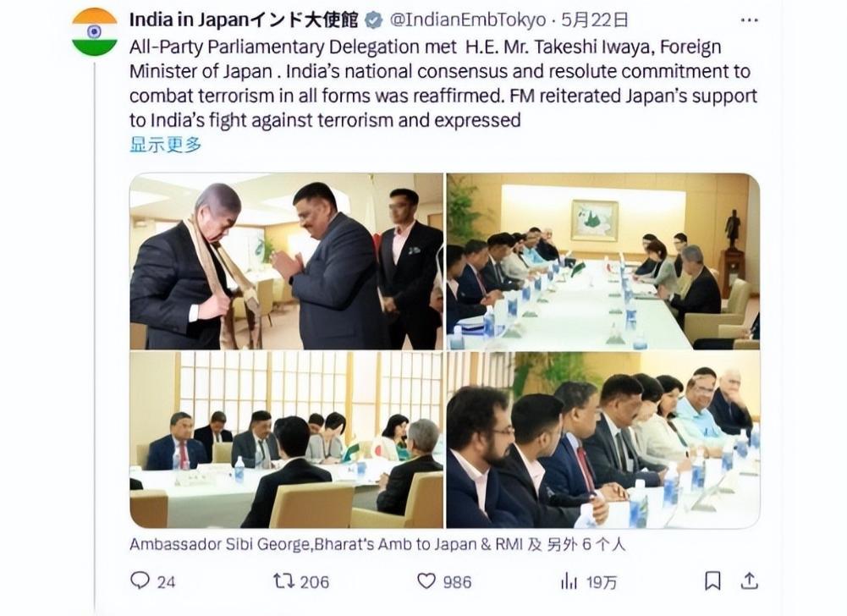Screen dimensions: 847x616
Task: Open the 5月22日 post timestamp
Action: click(595, 20)
